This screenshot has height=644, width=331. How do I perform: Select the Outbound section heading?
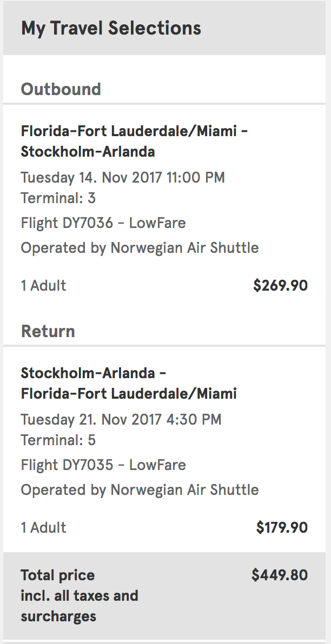(x=61, y=89)
